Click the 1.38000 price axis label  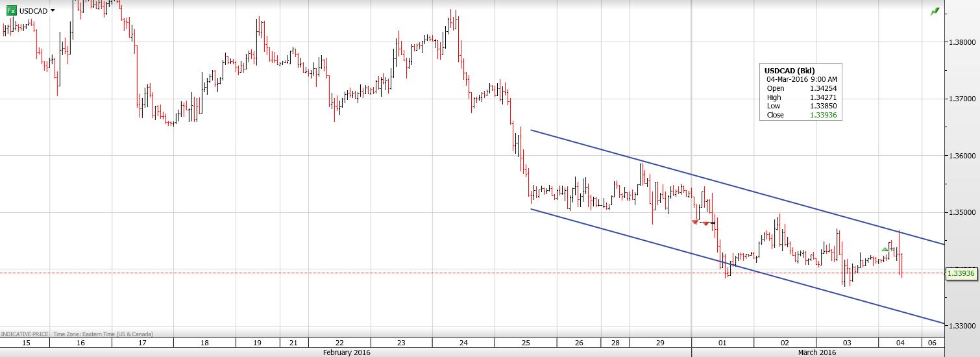pos(961,42)
